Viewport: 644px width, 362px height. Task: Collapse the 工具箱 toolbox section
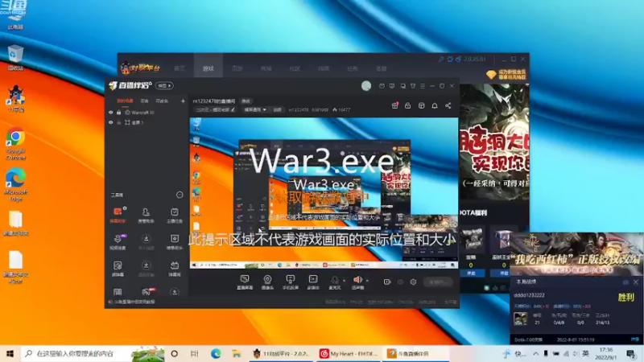pyautogui.click(x=180, y=195)
